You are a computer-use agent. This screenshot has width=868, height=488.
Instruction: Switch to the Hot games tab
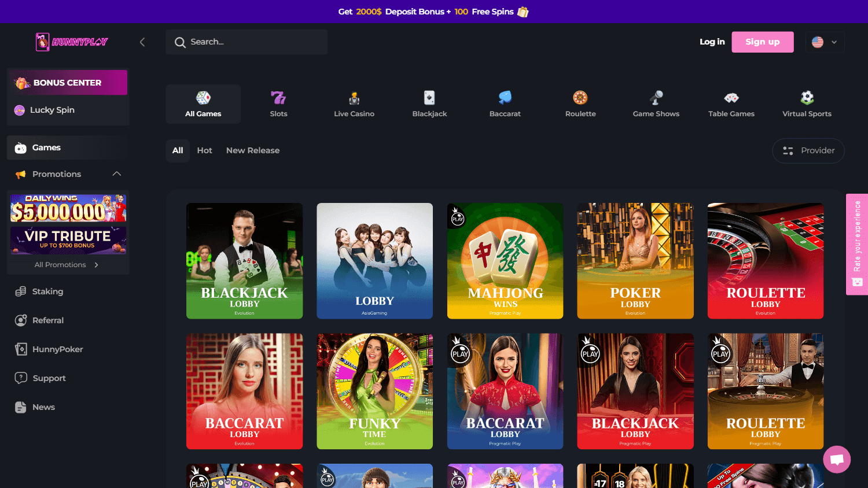tap(204, 150)
